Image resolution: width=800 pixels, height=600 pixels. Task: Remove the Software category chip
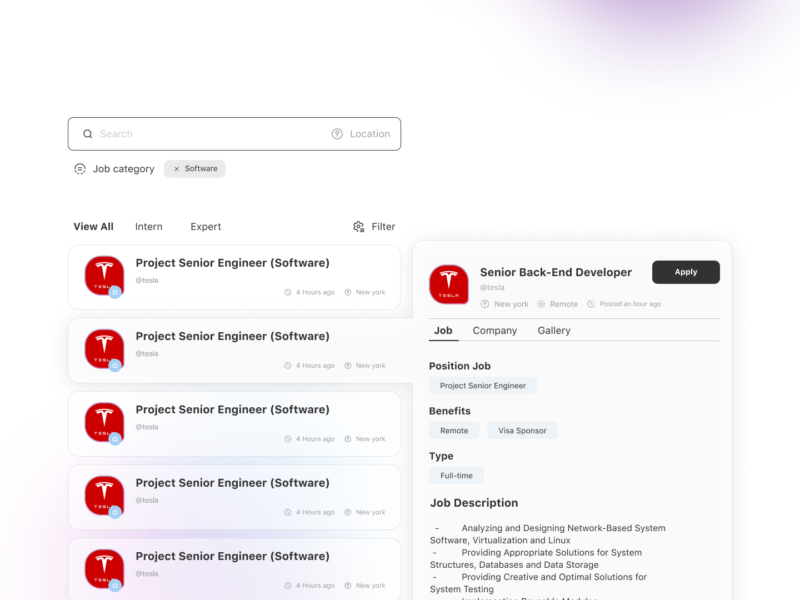click(177, 169)
